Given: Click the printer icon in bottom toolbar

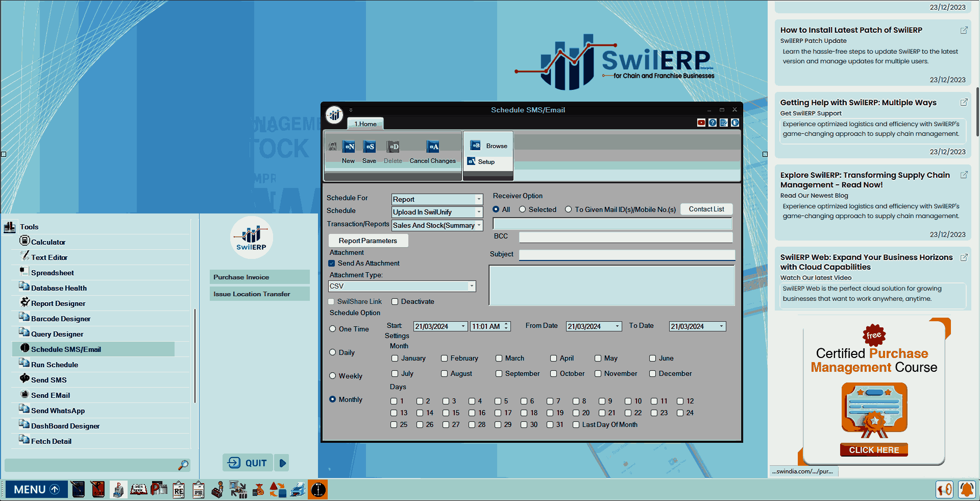Looking at the screenshot, I should pyautogui.click(x=298, y=489).
